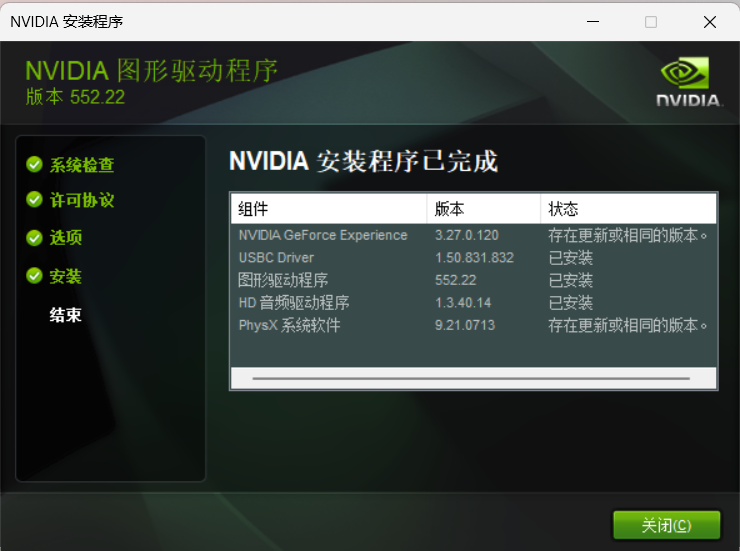Click the NVIDIA logo in the header
The width and height of the screenshot is (740, 551).
pos(688,82)
